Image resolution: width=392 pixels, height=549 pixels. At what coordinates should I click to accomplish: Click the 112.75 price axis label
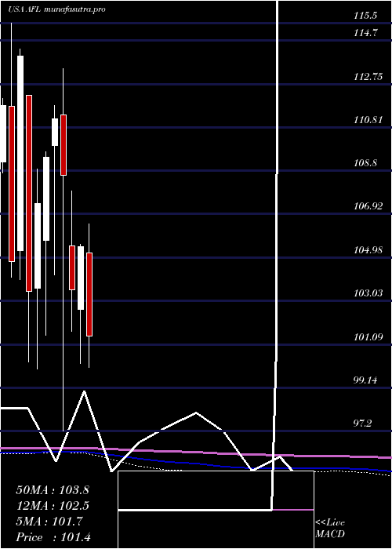(x=368, y=77)
